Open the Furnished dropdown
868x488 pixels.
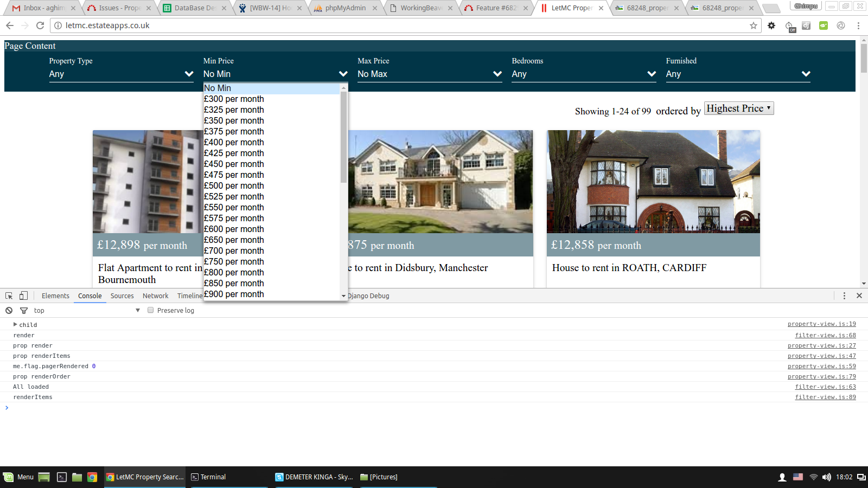738,74
